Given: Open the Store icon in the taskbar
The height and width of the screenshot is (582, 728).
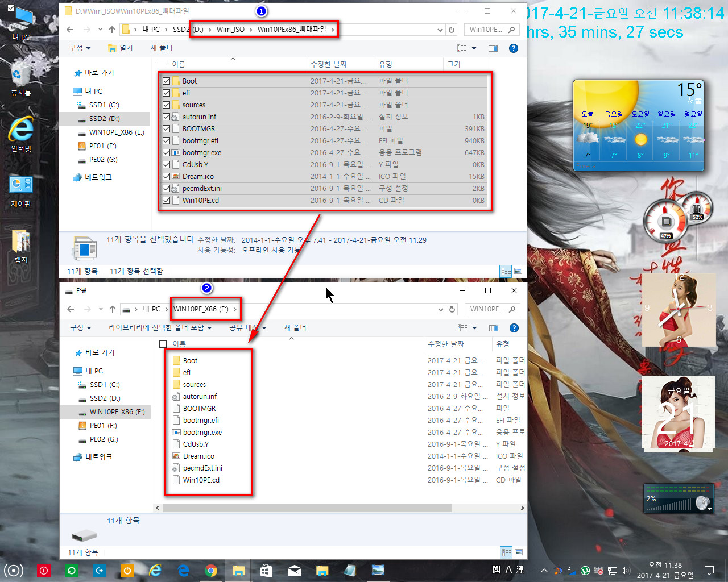Looking at the screenshot, I should pos(266,571).
